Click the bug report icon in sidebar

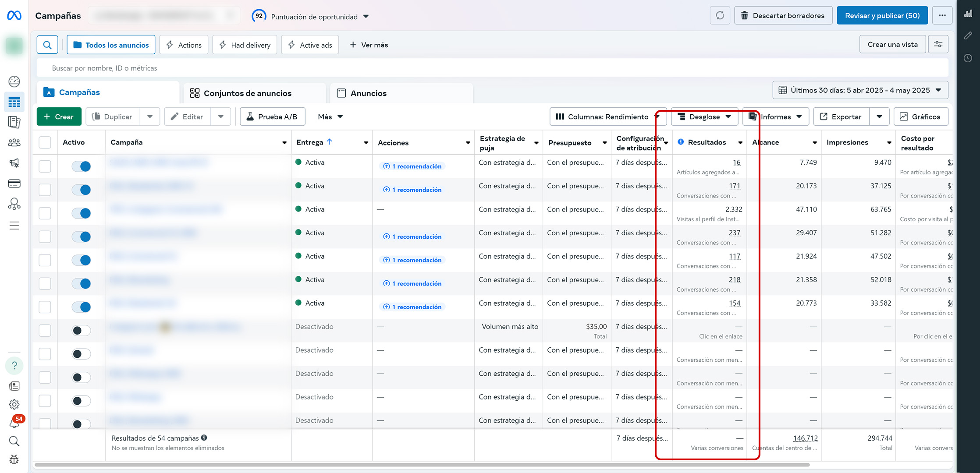coord(14,459)
